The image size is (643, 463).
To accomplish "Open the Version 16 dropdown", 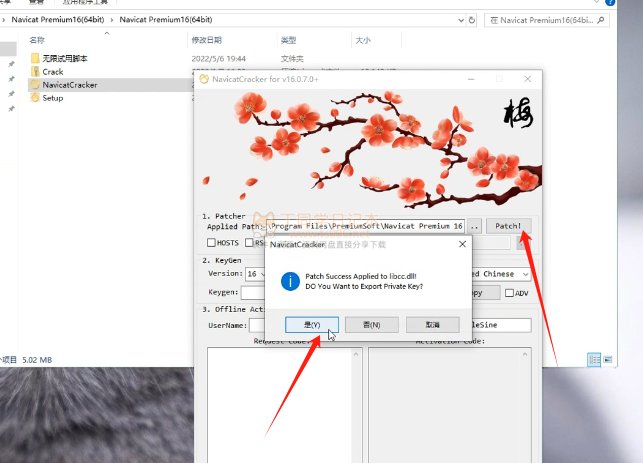I will 256,274.
